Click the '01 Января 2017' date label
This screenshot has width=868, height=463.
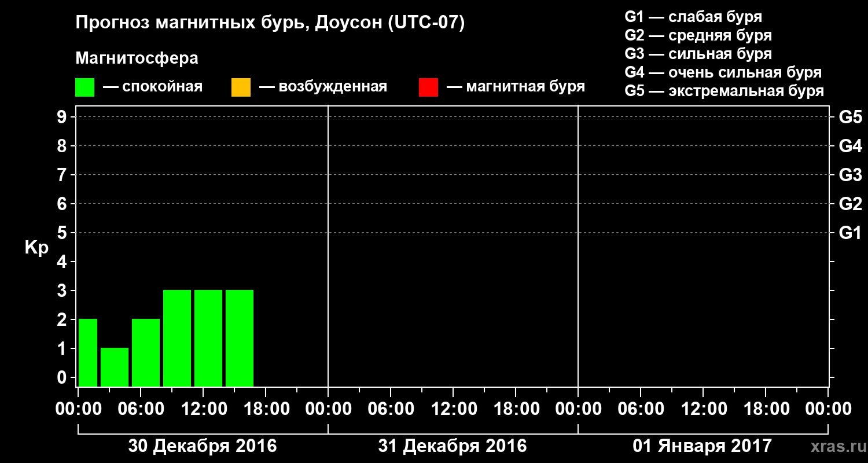(x=703, y=446)
